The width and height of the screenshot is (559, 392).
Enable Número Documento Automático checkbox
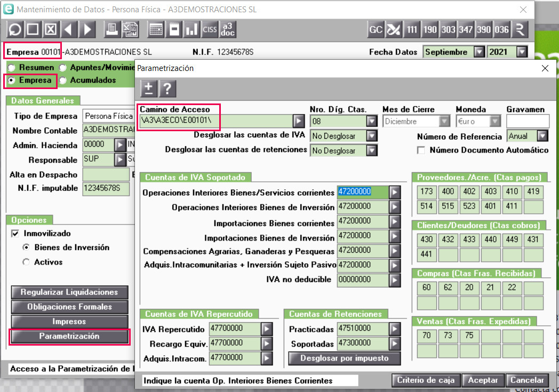coord(421,150)
